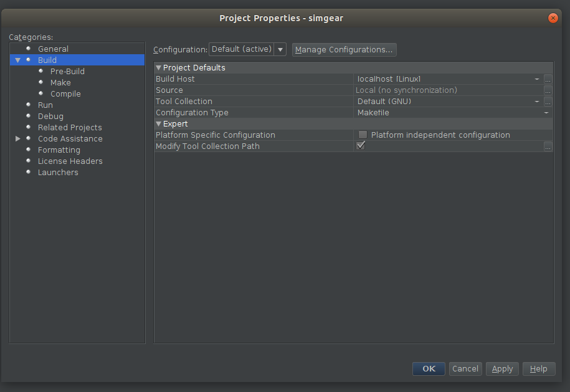Click the ellipsis button for Source

548,90
